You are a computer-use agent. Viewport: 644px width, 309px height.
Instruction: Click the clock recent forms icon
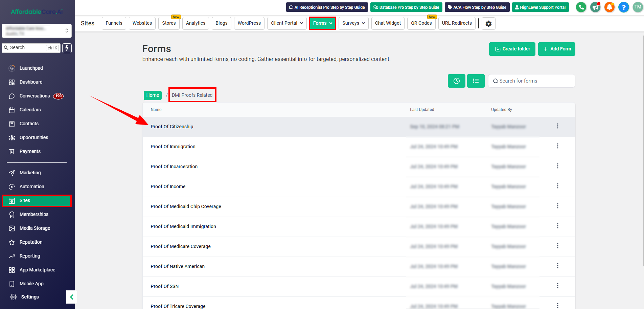click(456, 81)
